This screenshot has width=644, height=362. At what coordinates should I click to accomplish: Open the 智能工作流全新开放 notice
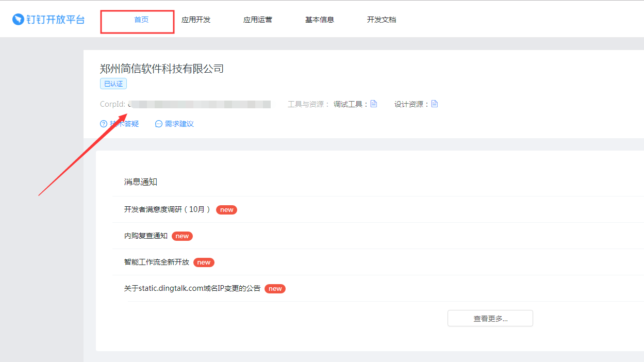(157, 262)
